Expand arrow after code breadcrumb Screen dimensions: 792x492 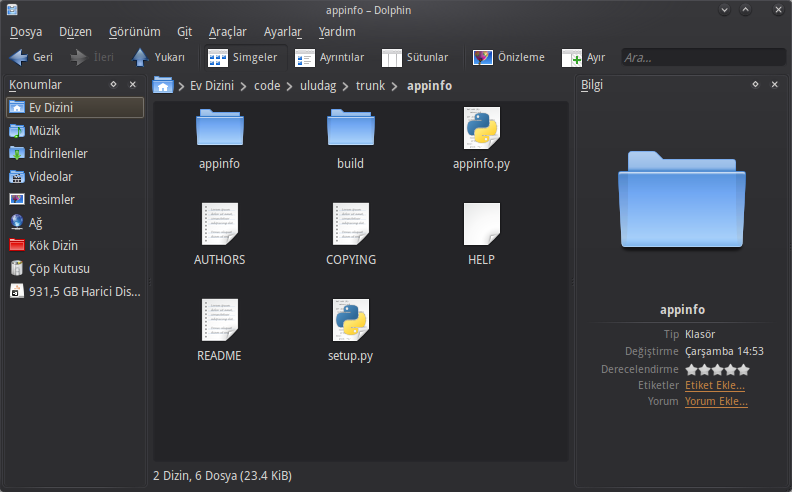(289, 87)
